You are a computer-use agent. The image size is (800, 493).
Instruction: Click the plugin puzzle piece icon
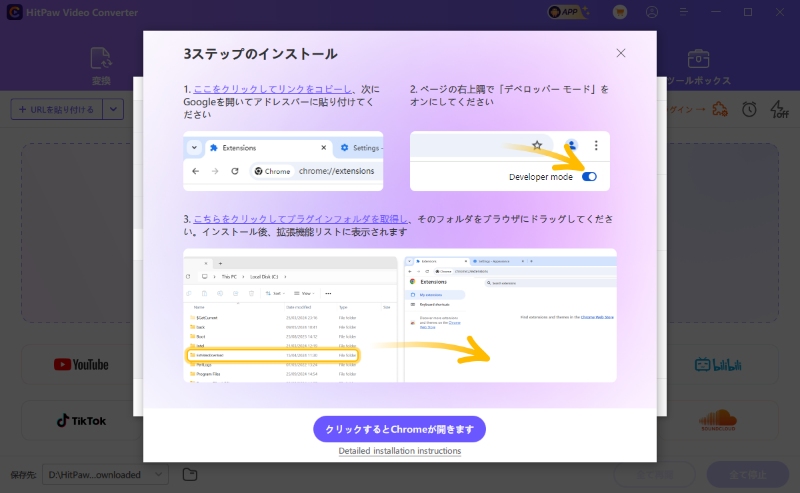point(720,109)
